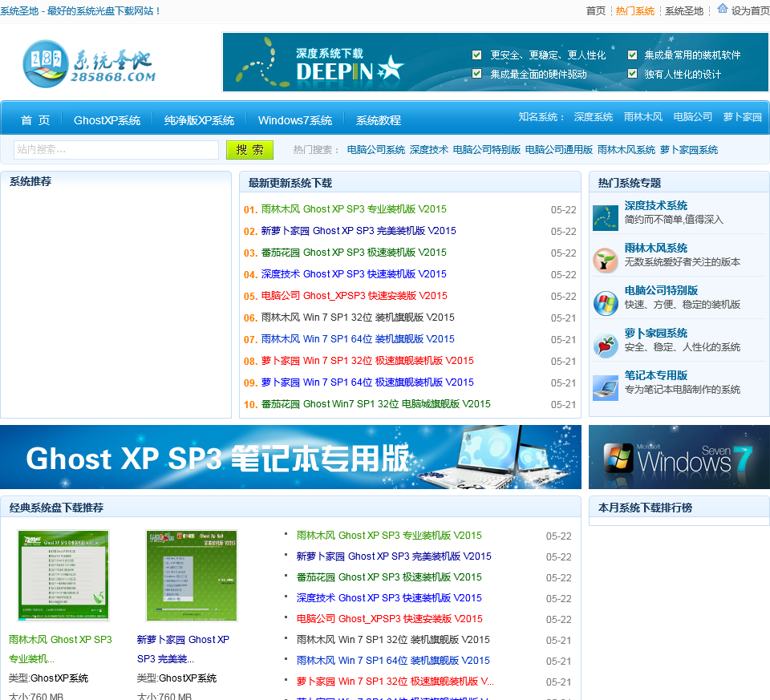
Task: Open 雨林木风系统 topic title link
Action: coord(655,248)
